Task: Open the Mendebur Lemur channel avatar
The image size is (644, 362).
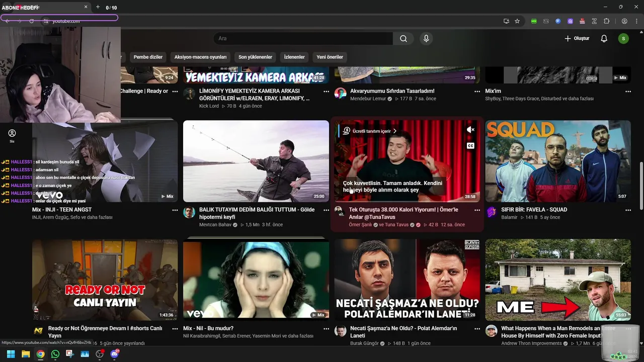Action: pyautogui.click(x=340, y=94)
